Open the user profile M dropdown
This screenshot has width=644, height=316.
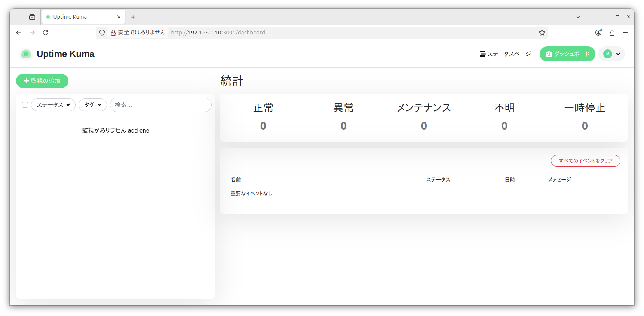click(x=611, y=54)
